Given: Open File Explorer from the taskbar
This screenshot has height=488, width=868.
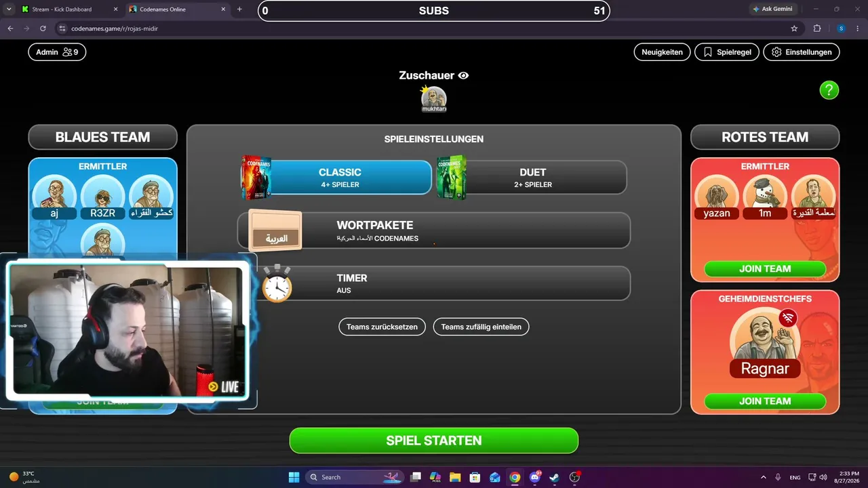Looking at the screenshot, I should [455, 477].
